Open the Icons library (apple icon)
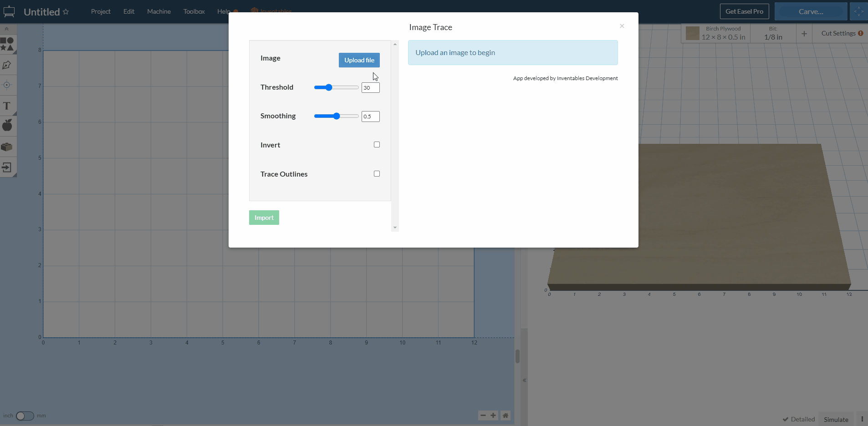This screenshot has width=868, height=426. 7,126
